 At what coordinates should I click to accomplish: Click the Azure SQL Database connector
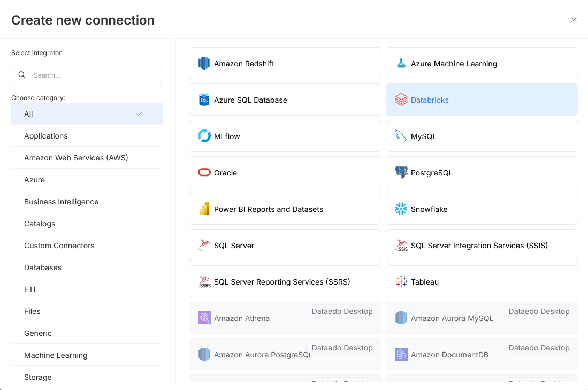[x=285, y=100]
